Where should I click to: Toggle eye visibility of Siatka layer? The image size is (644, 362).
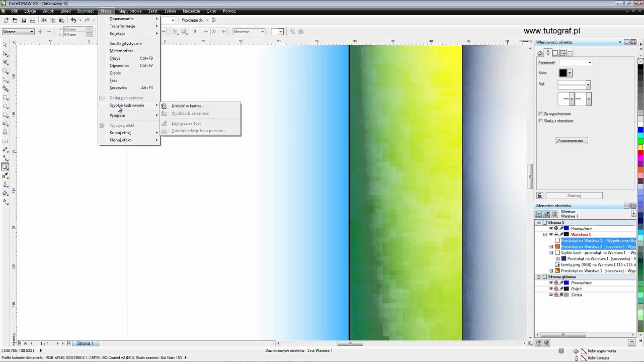click(551, 295)
